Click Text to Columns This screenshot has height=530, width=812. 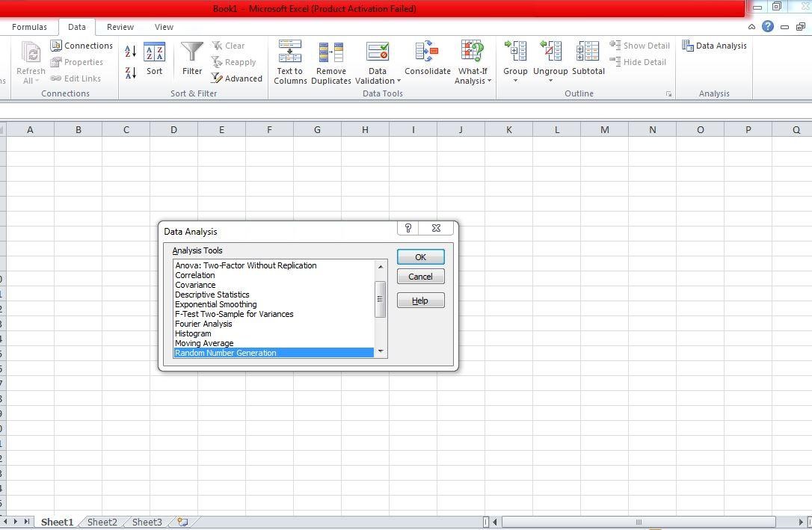pos(290,61)
